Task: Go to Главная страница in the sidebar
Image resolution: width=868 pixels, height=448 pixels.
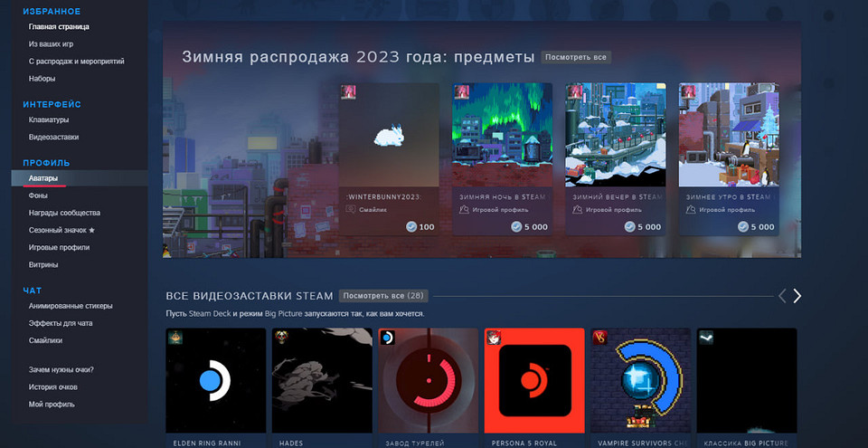Action: (59, 27)
